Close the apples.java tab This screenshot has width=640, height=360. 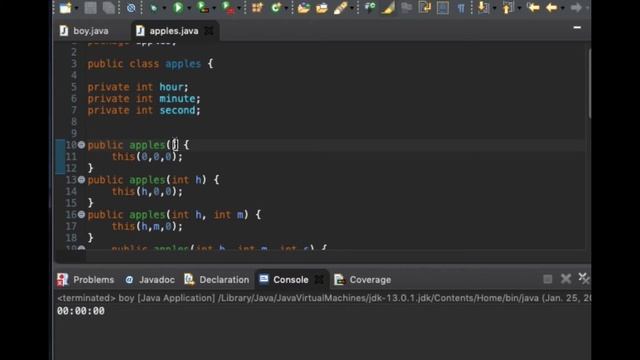click(209, 31)
